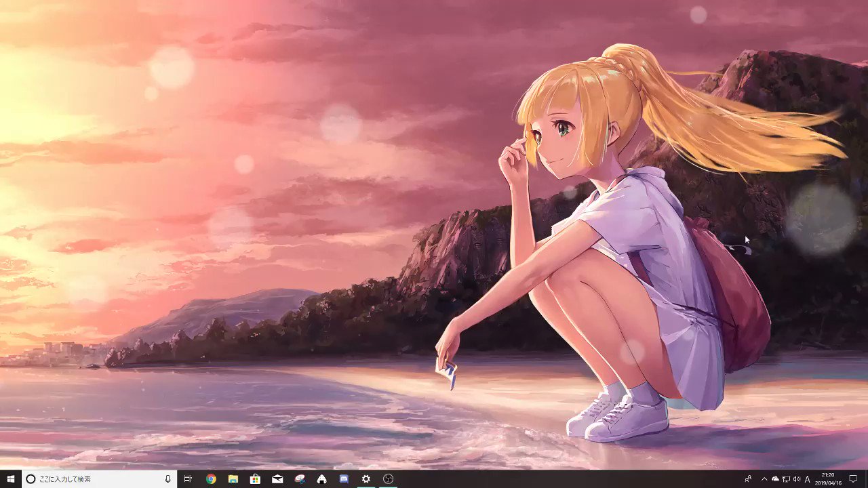Open OBS Studio from taskbar
This screenshot has height=488, width=868.
388,479
